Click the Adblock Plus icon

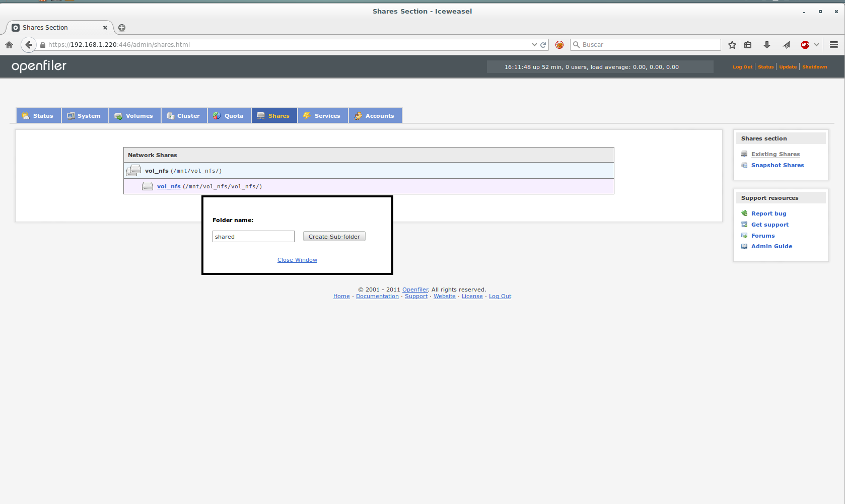click(x=805, y=45)
